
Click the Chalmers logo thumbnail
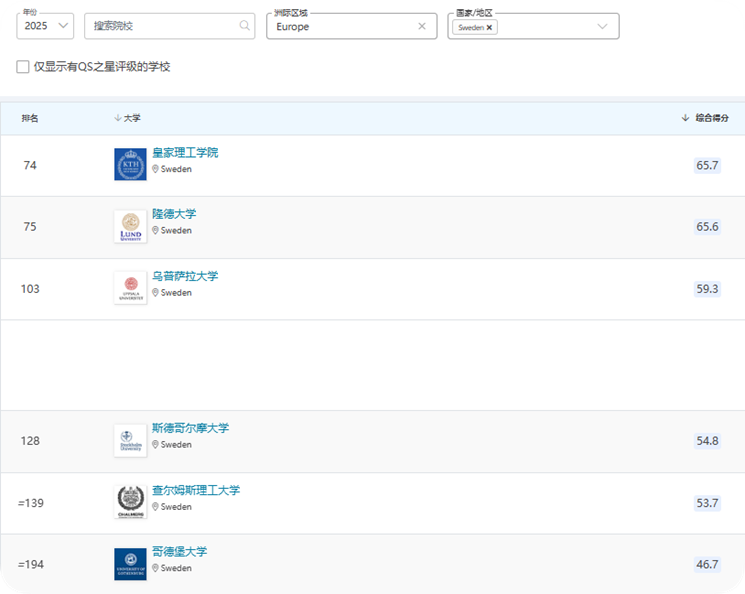coord(130,502)
